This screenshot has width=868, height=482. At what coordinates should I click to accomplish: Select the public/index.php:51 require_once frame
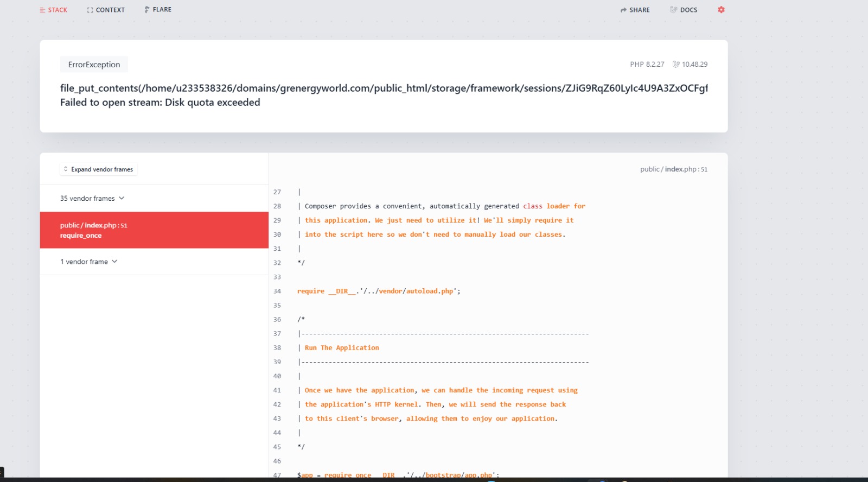coord(154,230)
